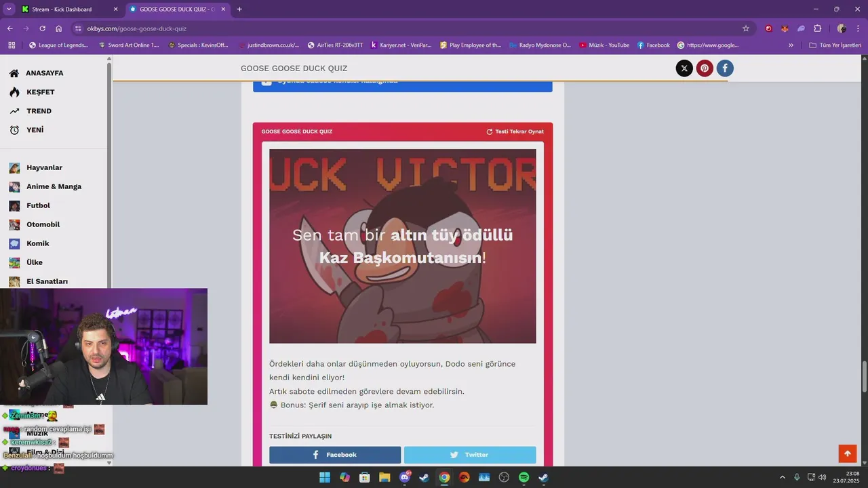Click the page vertical scrollbar thumb

[864, 377]
